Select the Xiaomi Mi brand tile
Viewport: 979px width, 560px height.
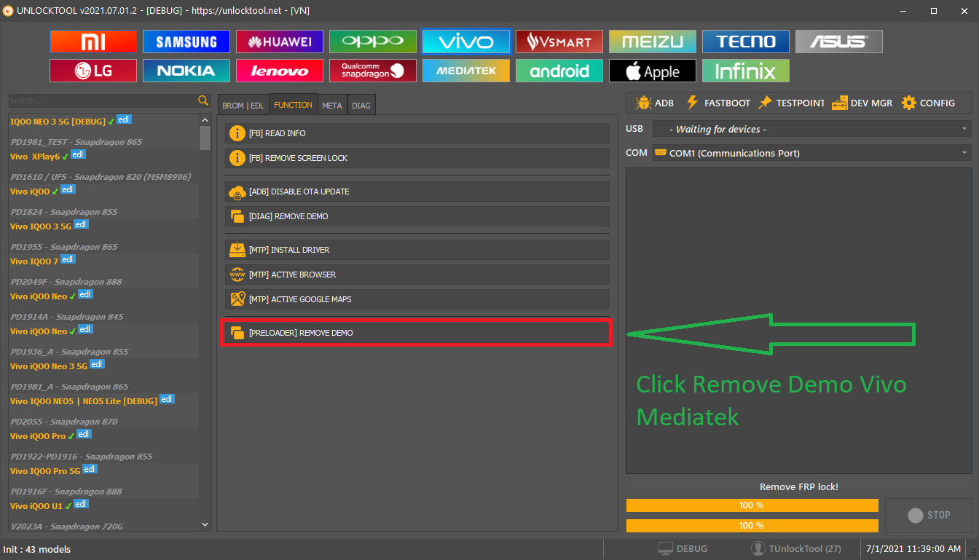click(93, 42)
